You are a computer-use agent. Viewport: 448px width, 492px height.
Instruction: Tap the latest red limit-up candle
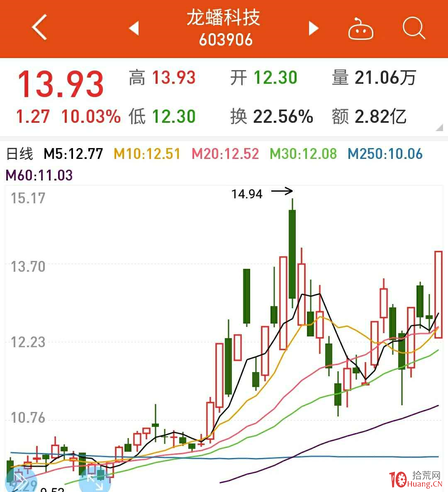(438, 294)
